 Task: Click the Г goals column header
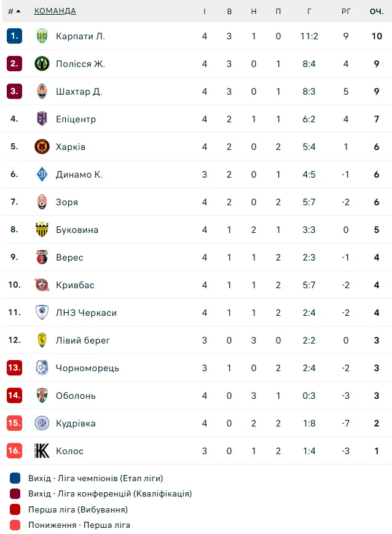coord(309,11)
